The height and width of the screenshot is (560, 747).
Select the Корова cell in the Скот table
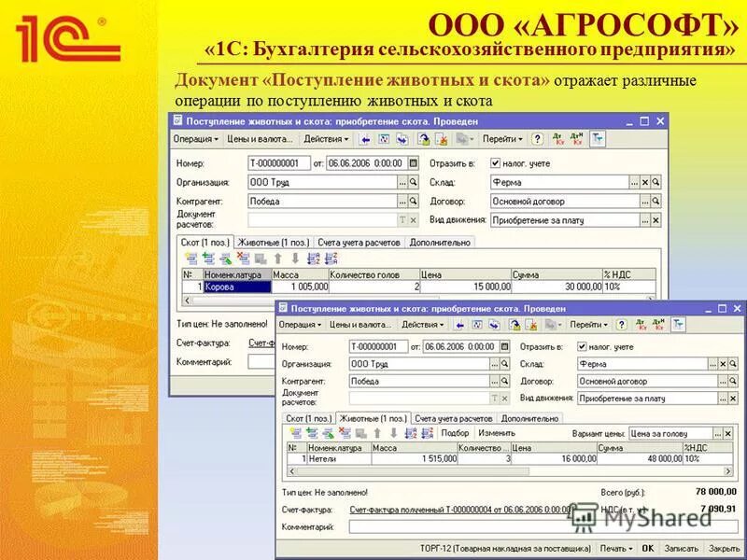pyautogui.click(x=237, y=287)
